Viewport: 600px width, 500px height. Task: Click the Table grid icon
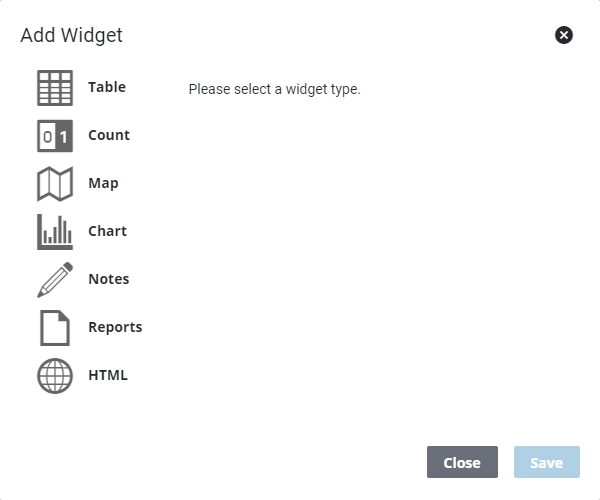55,88
